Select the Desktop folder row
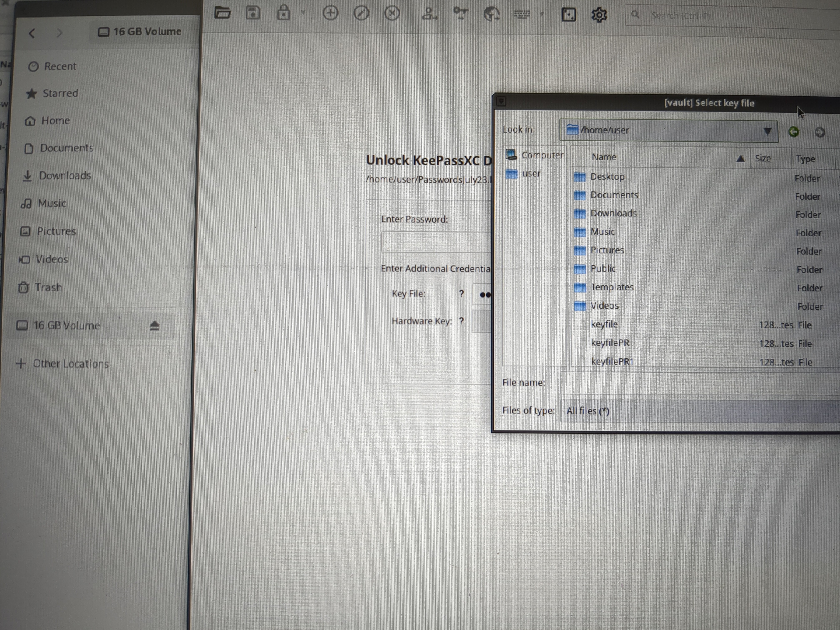Image resolution: width=840 pixels, height=630 pixels. (x=706, y=177)
